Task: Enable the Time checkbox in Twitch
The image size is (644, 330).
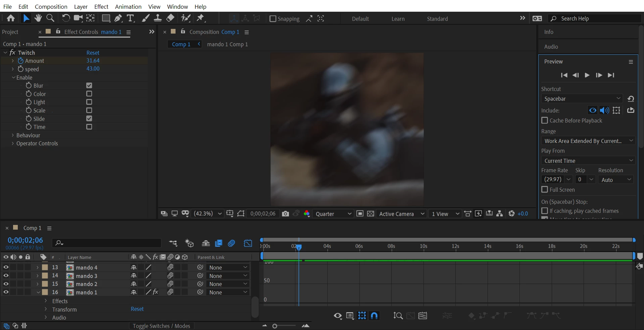Action: [x=89, y=127]
